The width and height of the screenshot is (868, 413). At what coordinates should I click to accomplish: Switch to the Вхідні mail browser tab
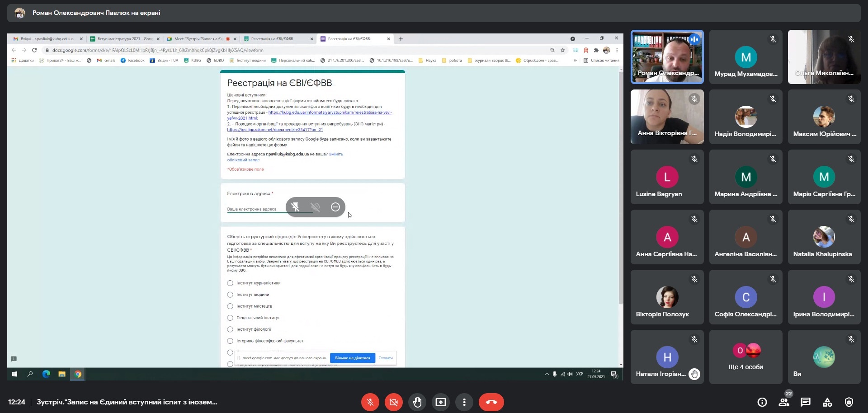[46, 39]
